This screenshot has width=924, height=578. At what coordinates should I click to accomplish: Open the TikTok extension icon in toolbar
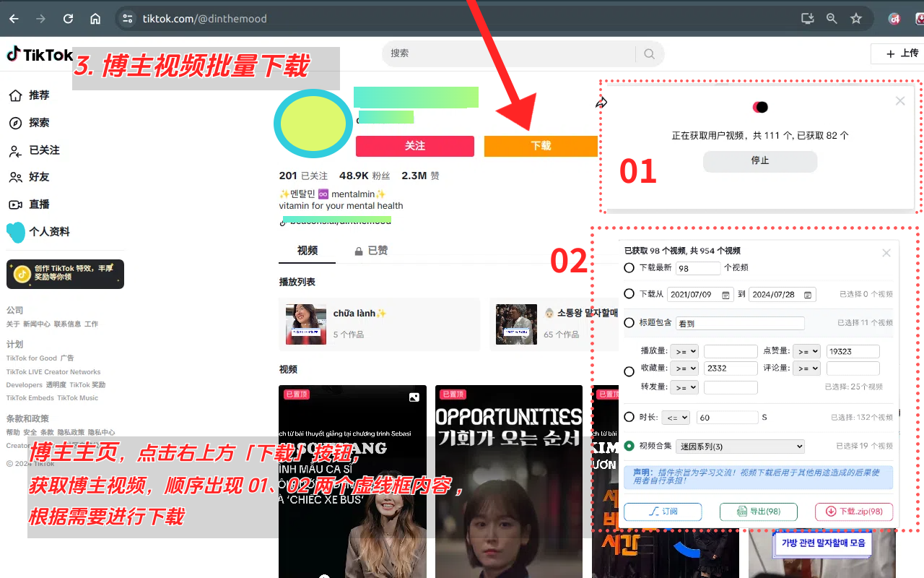[x=895, y=19]
